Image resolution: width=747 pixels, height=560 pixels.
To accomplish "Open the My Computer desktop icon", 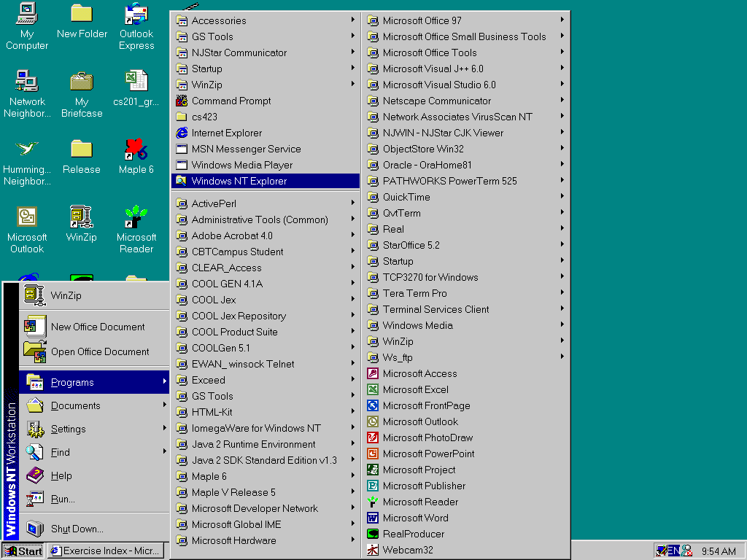I will click(27, 14).
